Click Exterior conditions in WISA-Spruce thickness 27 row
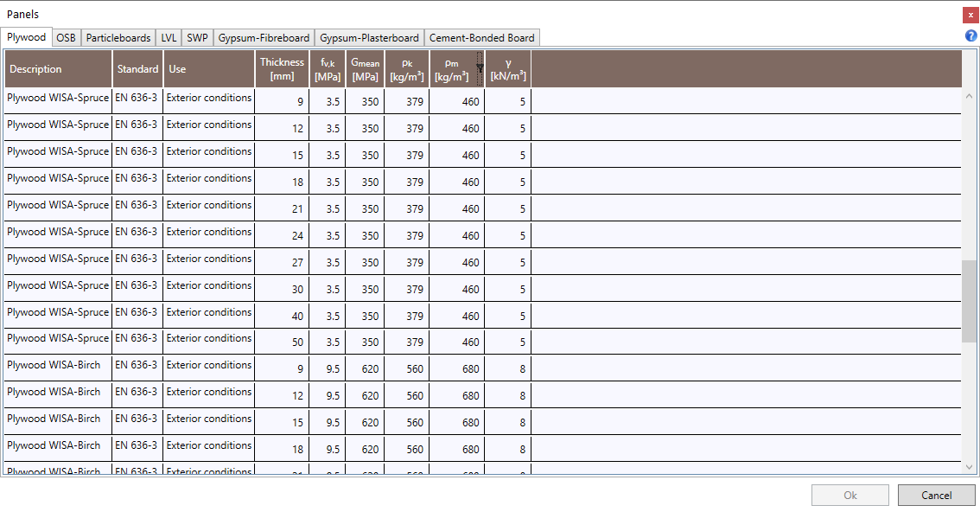Screen dimensions: 980x512 point(209,259)
